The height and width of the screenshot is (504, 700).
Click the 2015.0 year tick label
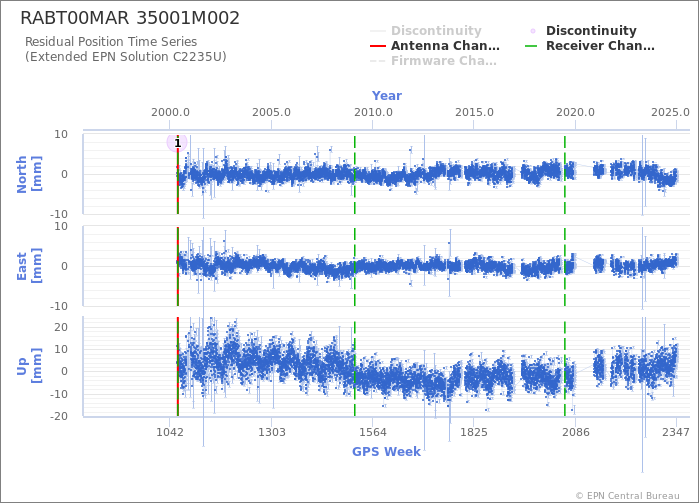click(x=474, y=112)
